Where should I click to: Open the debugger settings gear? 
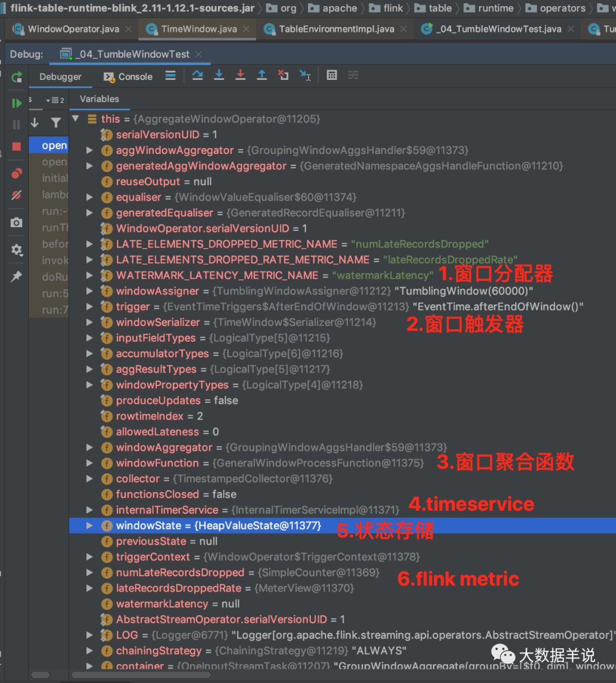coord(16,250)
